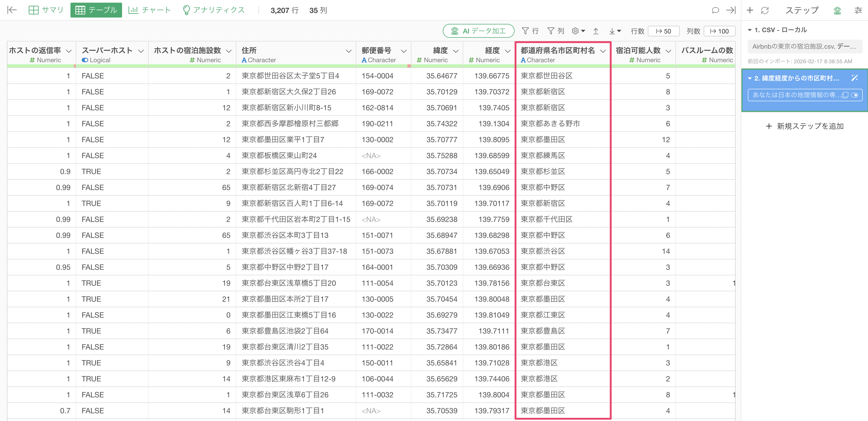This screenshot has width=868, height=421.
Task: Collapse step 1 CSV - ローカル
Action: [x=750, y=30]
